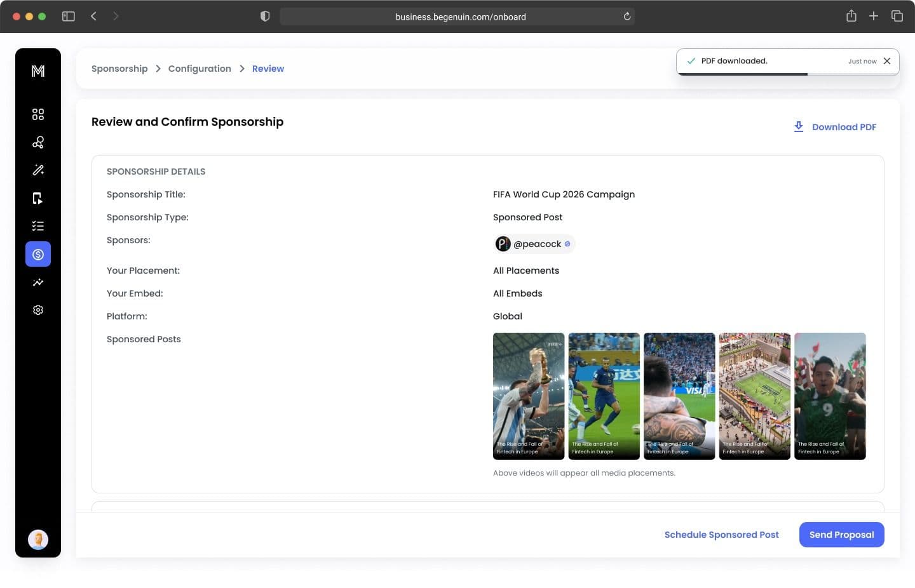
Task: Open a new Safari tab
Action: (x=874, y=17)
